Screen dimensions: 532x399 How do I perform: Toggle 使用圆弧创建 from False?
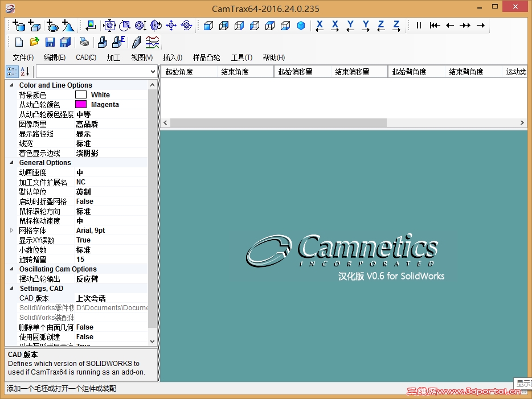click(x=84, y=336)
